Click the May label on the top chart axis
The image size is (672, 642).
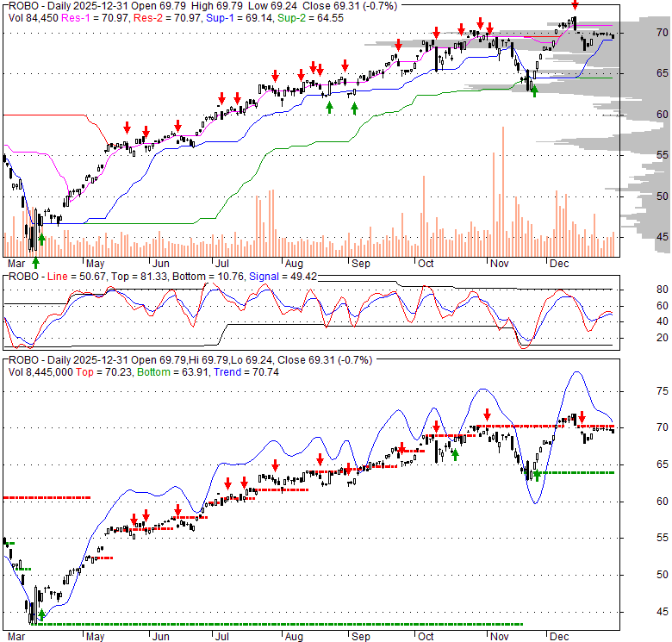coord(95,264)
